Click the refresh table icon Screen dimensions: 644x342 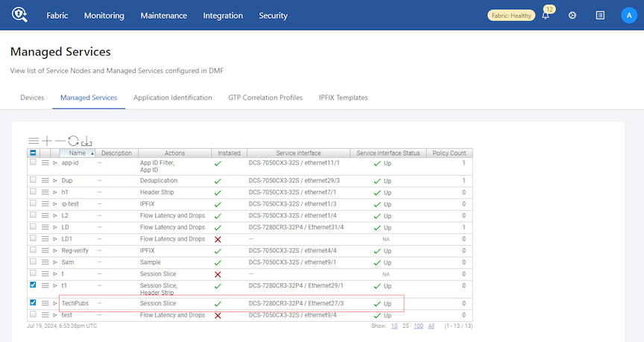pos(73,142)
